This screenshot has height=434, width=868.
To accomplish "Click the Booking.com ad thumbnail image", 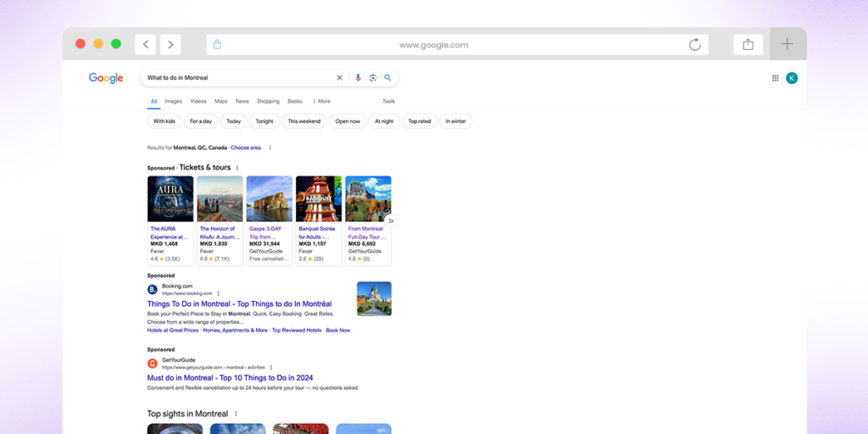I will point(374,299).
